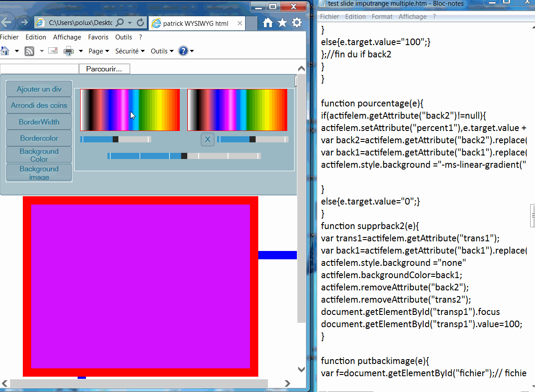Click the Bordercolor button
The width and height of the screenshot is (535, 392).
39,138
